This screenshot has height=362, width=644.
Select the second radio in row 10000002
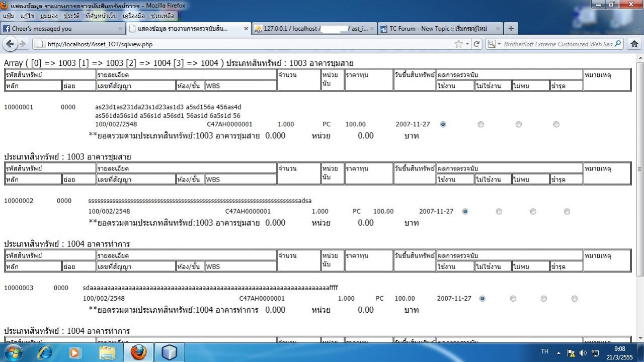pyautogui.click(x=499, y=212)
